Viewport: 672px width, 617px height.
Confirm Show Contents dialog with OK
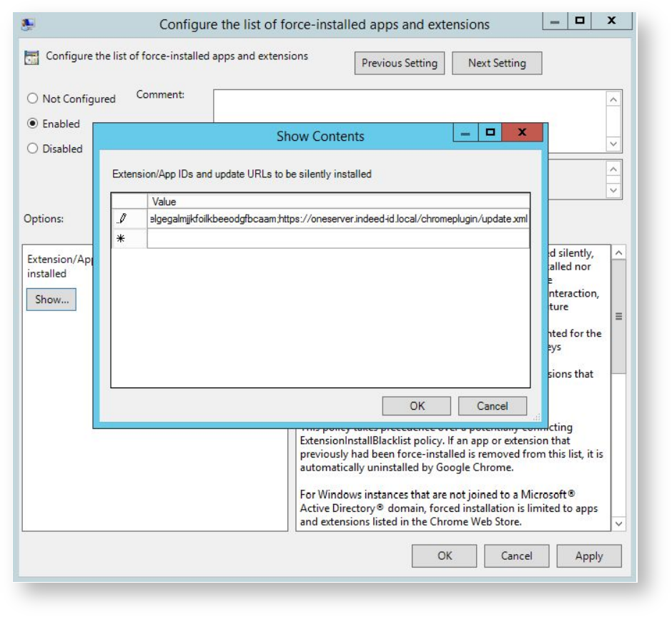[417, 406]
